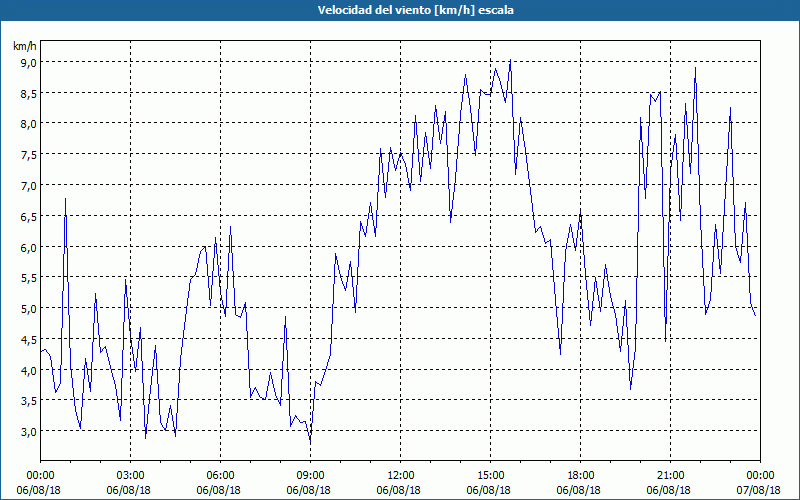The image size is (800, 500).
Task: Click the 7,5 y-axis value
Action: (30, 155)
